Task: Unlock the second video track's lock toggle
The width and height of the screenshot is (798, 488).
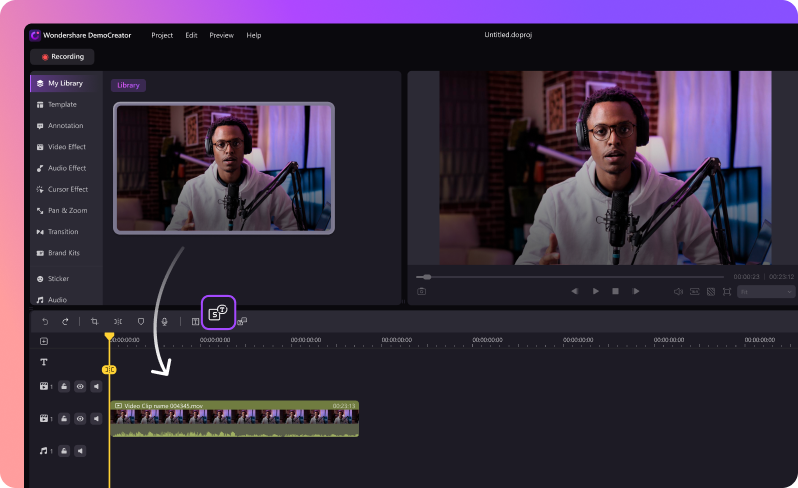Action: point(63,418)
